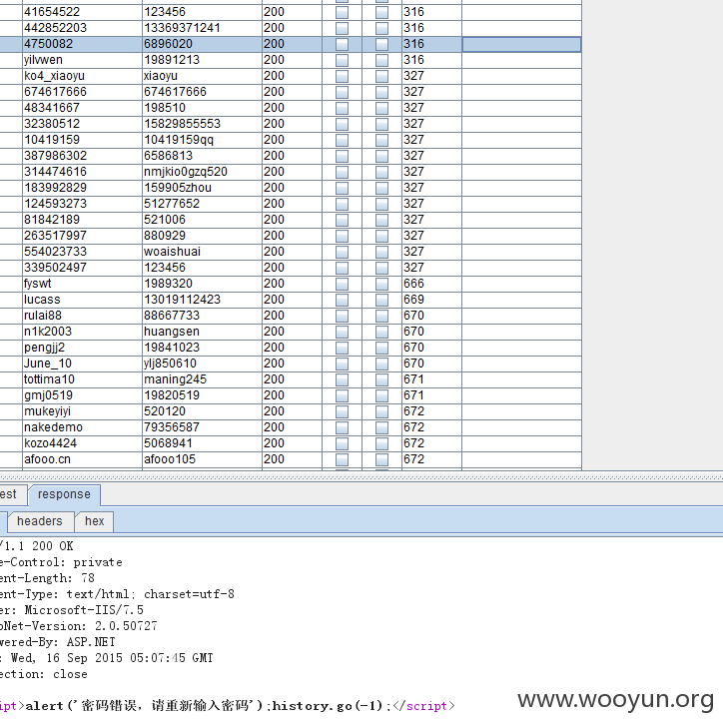The image size is (723, 728).
Task: Toggle first checkbox in yilvwen row
Action: click(342, 60)
